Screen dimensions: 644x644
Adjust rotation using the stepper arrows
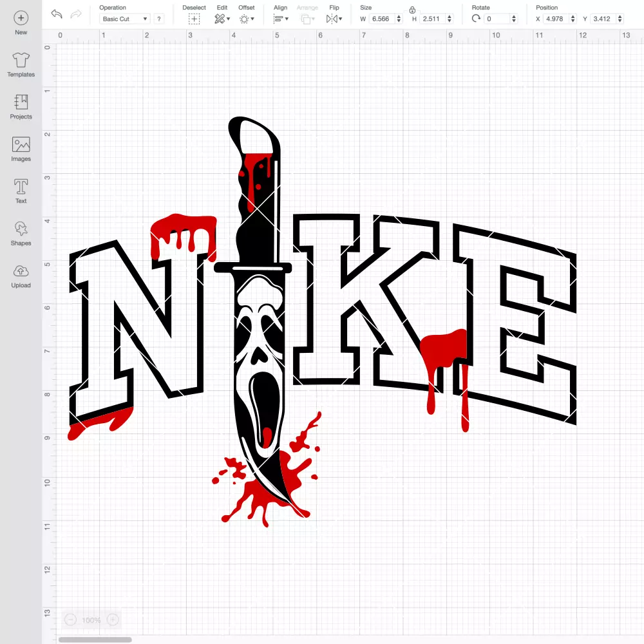[x=514, y=19]
